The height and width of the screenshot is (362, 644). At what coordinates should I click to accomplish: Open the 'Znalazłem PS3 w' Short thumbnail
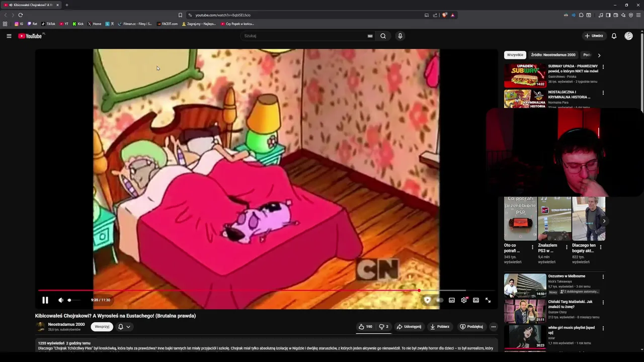[x=554, y=219]
